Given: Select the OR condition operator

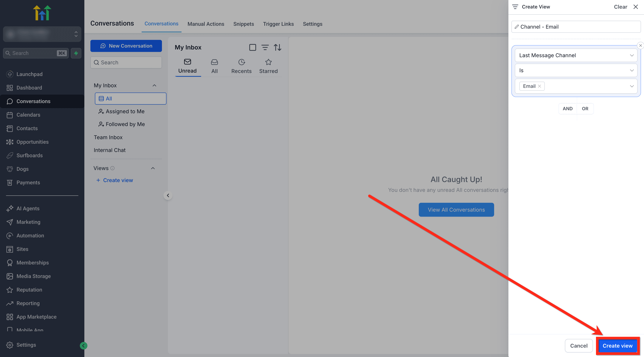Looking at the screenshot, I should tap(585, 109).
